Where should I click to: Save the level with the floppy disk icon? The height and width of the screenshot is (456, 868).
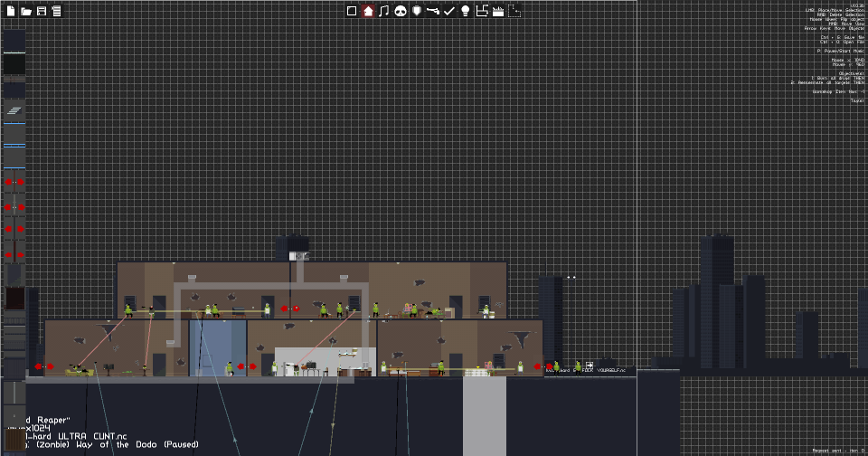point(42,11)
